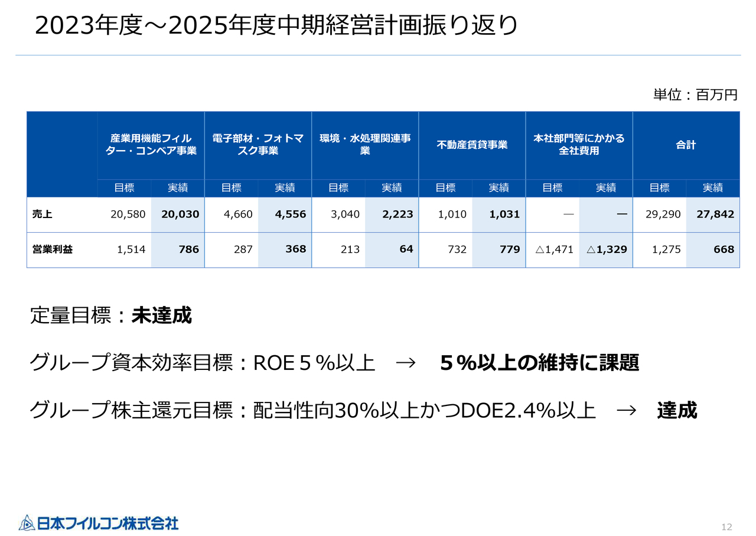Image resolution: width=756 pixels, height=536 pixels.
Task: Click the page number 12
Action: click(726, 527)
